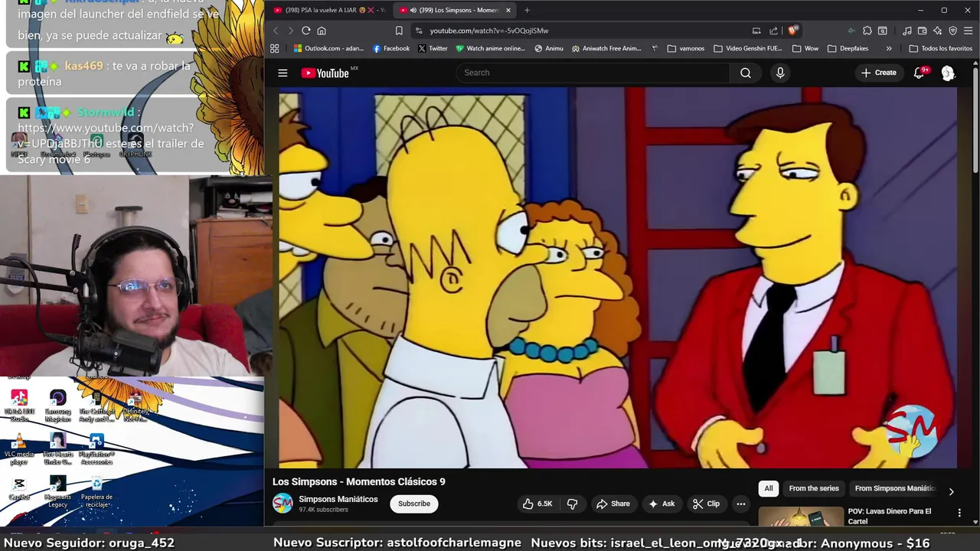
Task: Open the YouTube hamburger guide menu
Action: point(283,73)
